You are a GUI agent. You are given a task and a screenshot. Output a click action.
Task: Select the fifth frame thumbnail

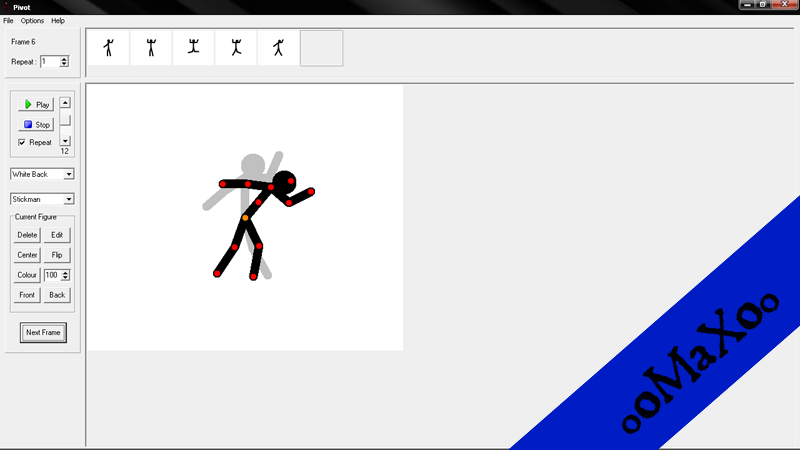(278, 48)
